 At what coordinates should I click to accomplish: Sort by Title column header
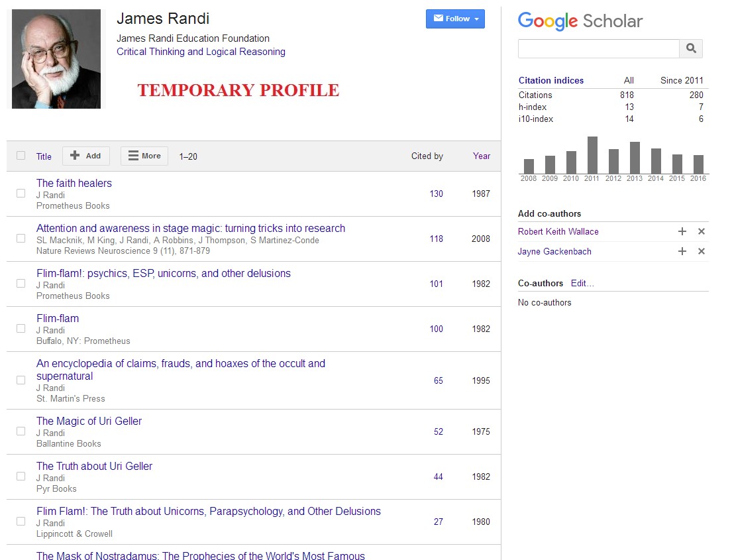click(x=44, y=156)
